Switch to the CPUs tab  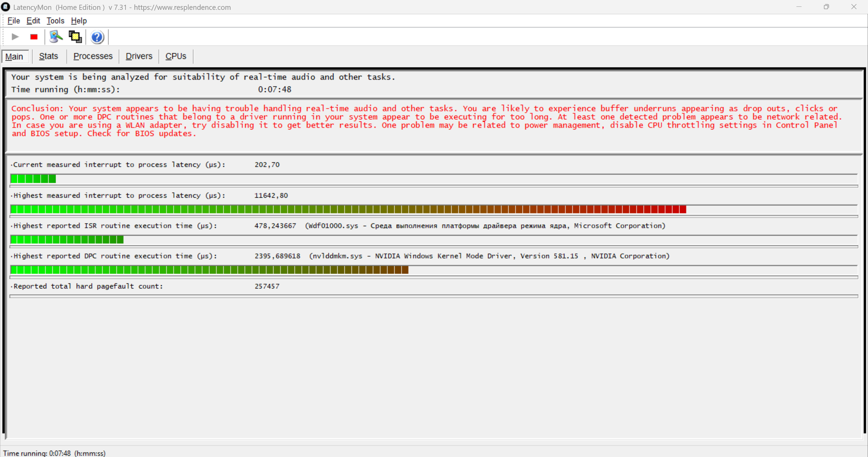coord(176,56)
